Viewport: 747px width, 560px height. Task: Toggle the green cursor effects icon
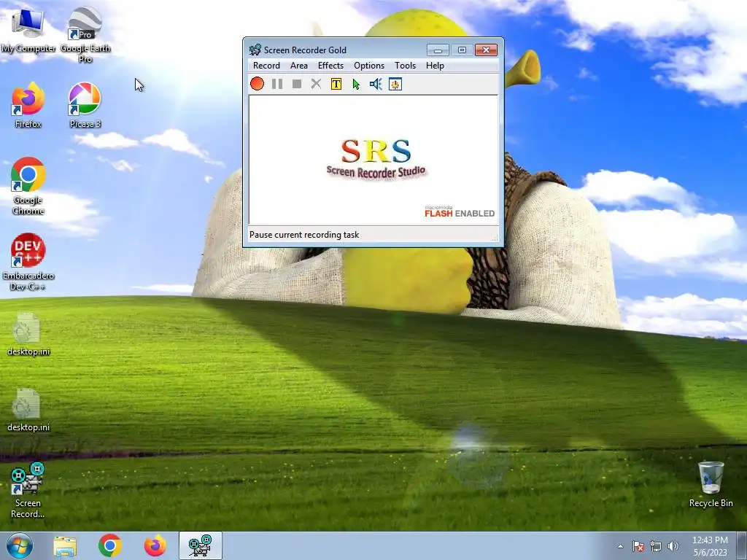pyautogui.click(x=356, y=85)
